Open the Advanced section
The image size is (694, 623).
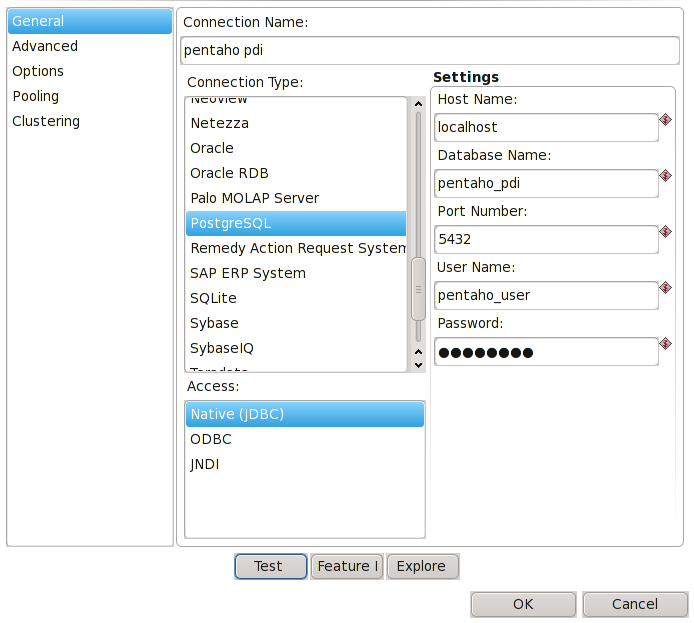(x=90, y=46)
